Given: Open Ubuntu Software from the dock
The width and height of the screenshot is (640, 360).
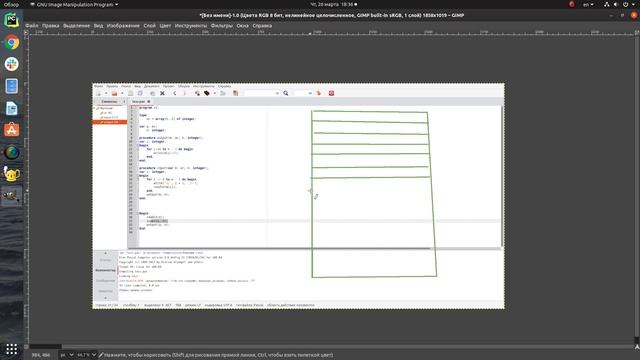Looking at the screenshot, I should coord(11,130).
